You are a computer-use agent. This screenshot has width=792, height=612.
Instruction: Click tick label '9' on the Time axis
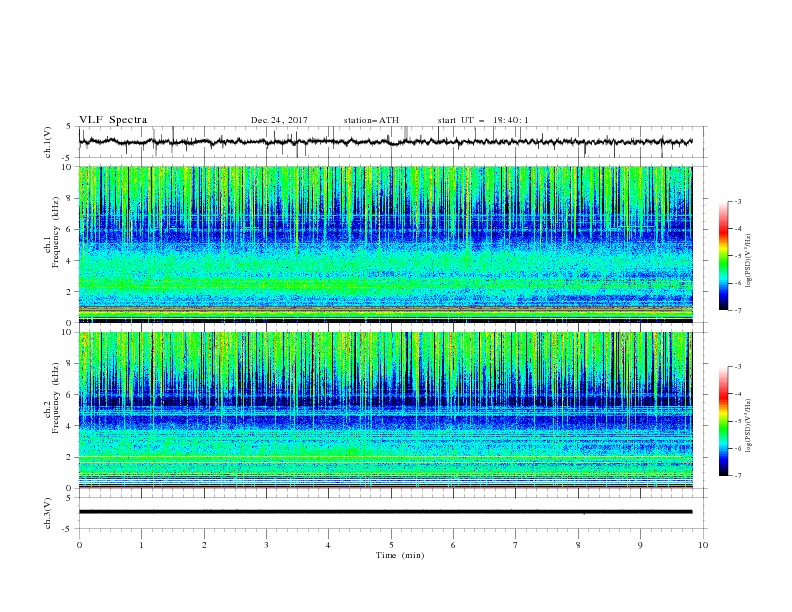click(640, 545)
